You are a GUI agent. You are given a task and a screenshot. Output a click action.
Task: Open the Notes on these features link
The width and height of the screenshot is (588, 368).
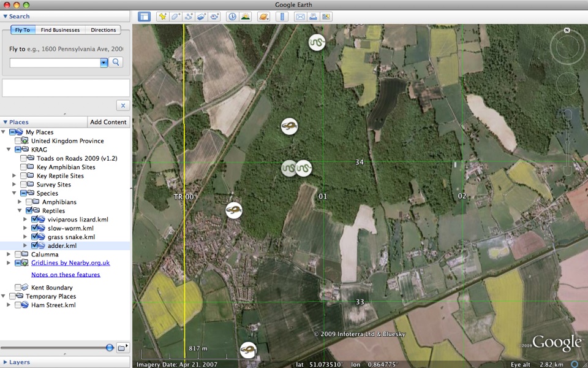click(66, 275)
